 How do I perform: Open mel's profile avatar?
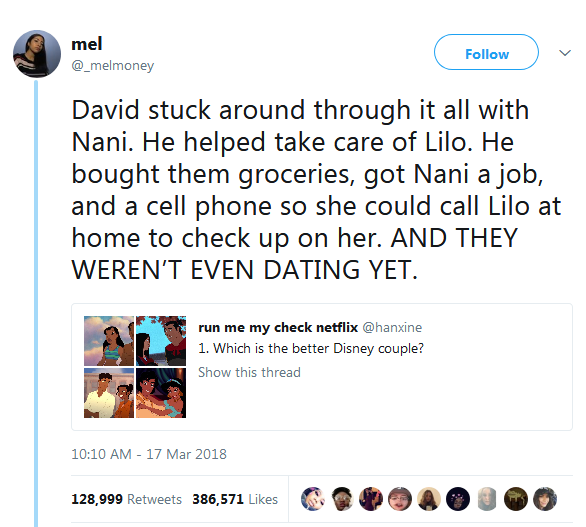(37, 54)
